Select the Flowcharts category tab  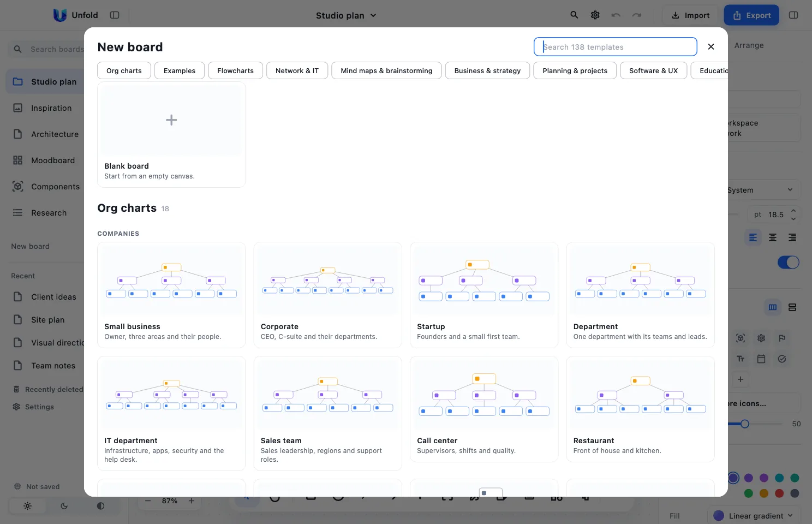point(235,71)
